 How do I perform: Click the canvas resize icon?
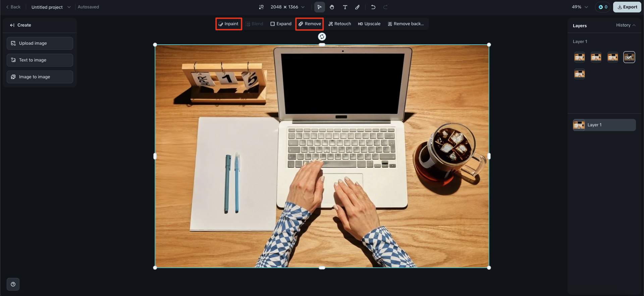click(261, 7)
